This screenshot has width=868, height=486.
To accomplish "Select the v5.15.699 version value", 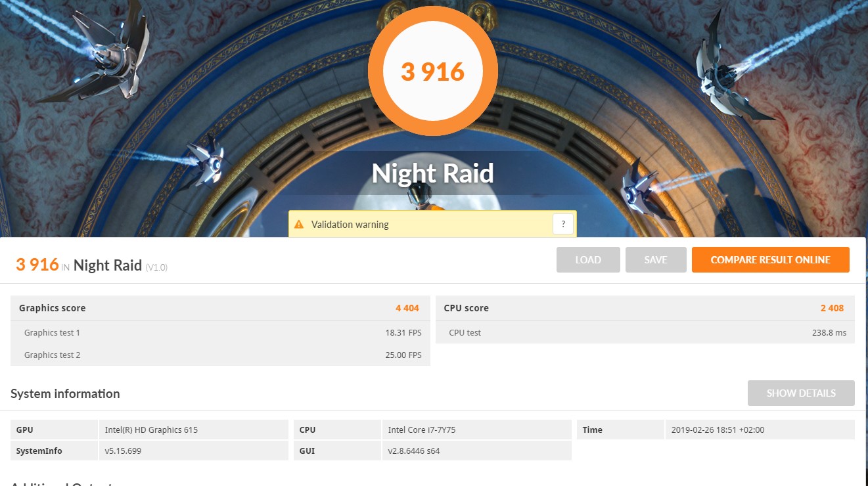I will (123, 451).
